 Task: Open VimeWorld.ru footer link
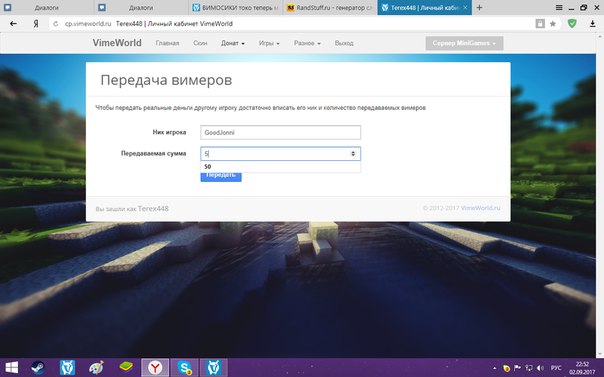tap(480, 208)
